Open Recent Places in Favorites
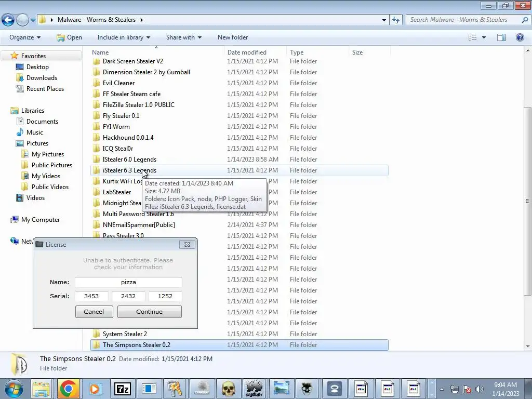This screenshot has height=399, width=532. coord(45,88)
